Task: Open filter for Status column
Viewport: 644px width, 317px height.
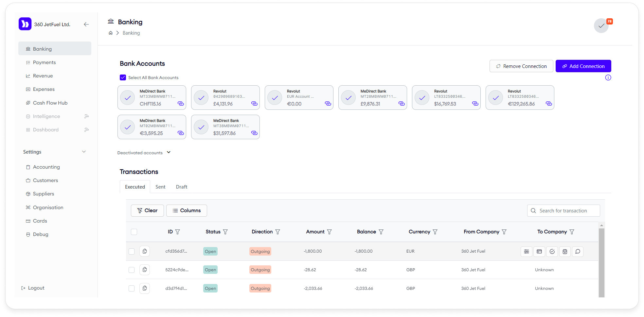Action: (x=225, y=232)
